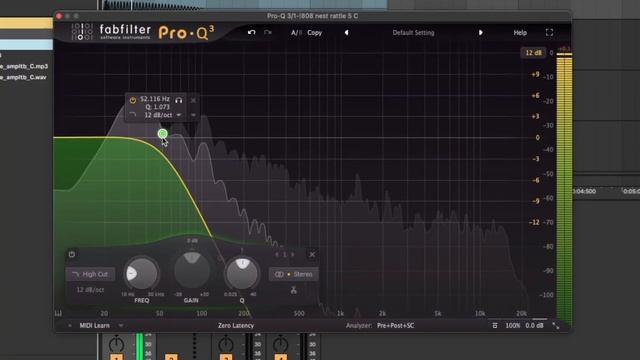Viewport: 640px width, 360px height.
Task: Bypass band using popup power icon
Action: coord(133,100)
